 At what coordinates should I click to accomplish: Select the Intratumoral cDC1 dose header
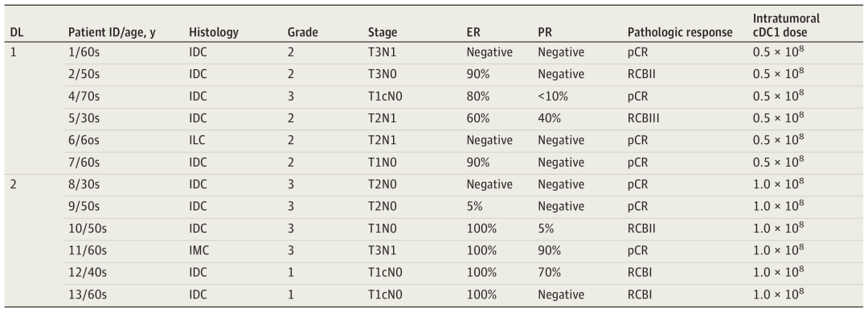[786, 26]
